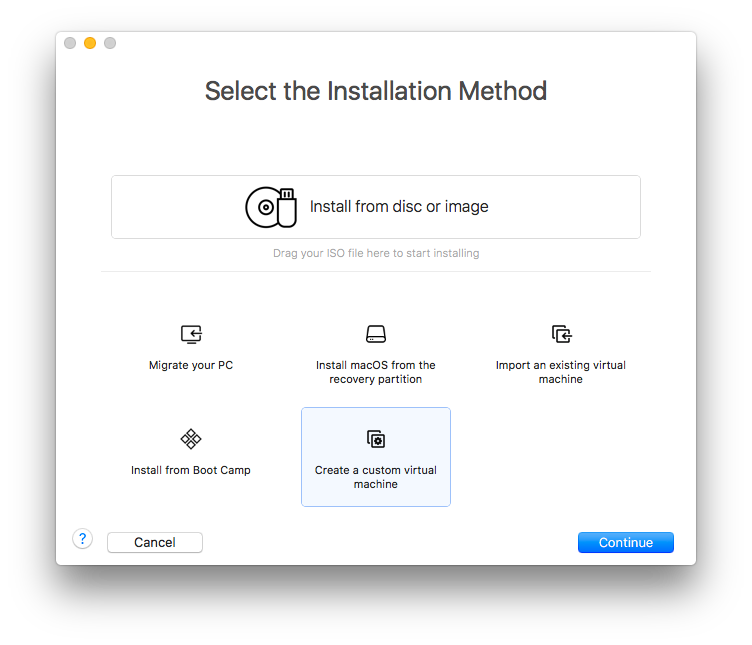Click the custom virtual machine gear icon
Image resolution: width=752 pixels, height=645 pixels.
376,439
